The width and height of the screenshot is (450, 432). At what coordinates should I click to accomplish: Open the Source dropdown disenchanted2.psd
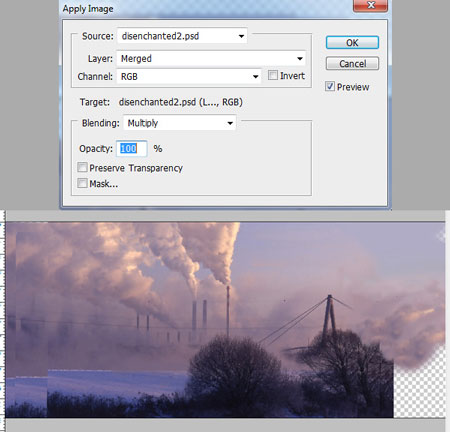coord(182,36)
